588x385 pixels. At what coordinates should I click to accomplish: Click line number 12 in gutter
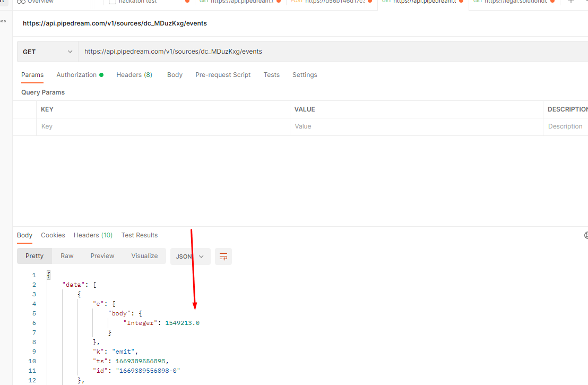click(32, 380)
